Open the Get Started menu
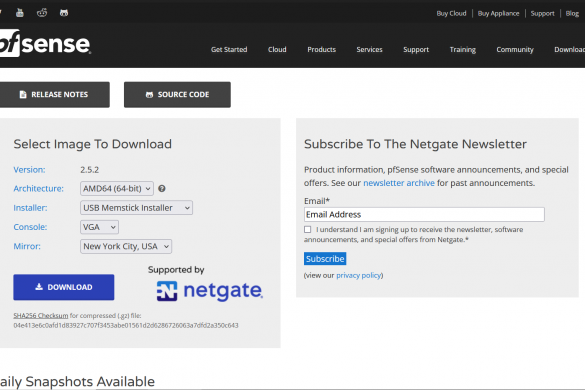Image resolution: width=585 pixels, height=390 pixels. click(x=229, y=49)
